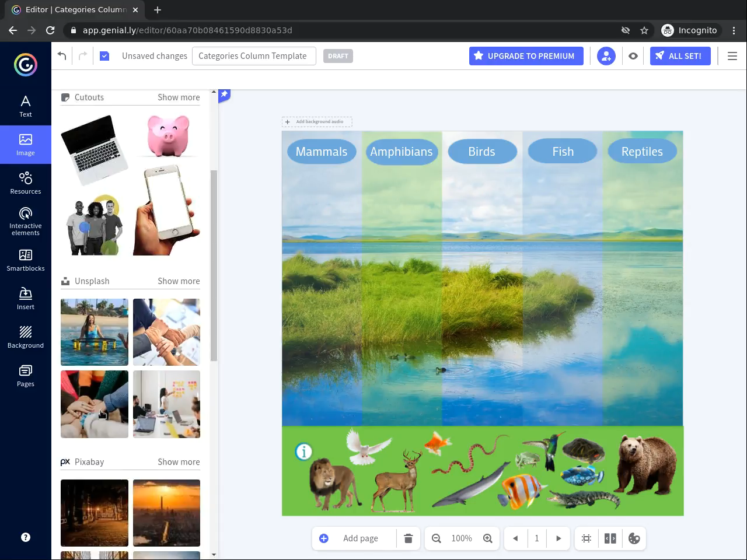Select the dolphin image
Viewport: 747px width, 560px height.
click(472, 484)
